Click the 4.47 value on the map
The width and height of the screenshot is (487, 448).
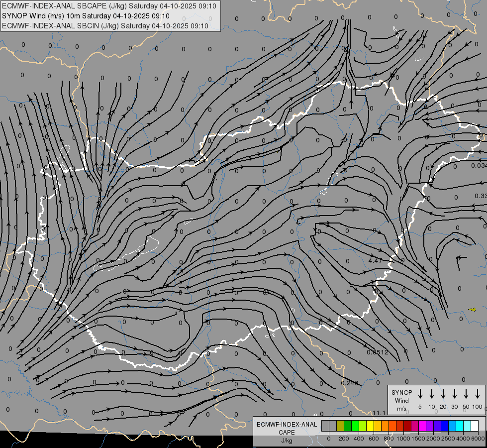coord(375,260)
